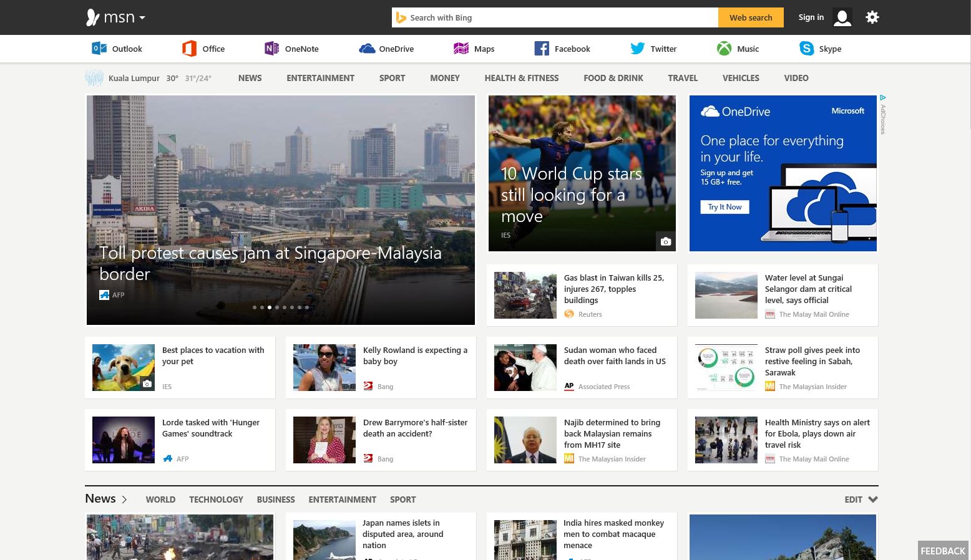Open the Skype shortcut icon

807,48
